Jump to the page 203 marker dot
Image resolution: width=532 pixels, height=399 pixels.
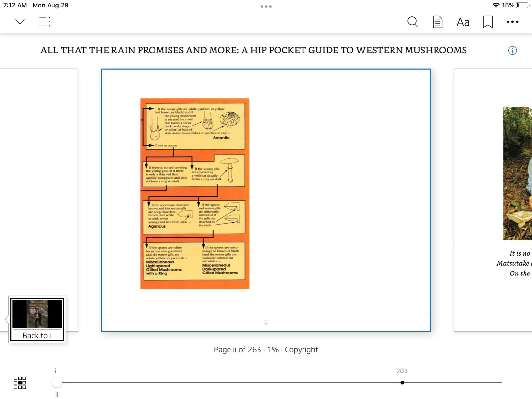click(402, 383)
